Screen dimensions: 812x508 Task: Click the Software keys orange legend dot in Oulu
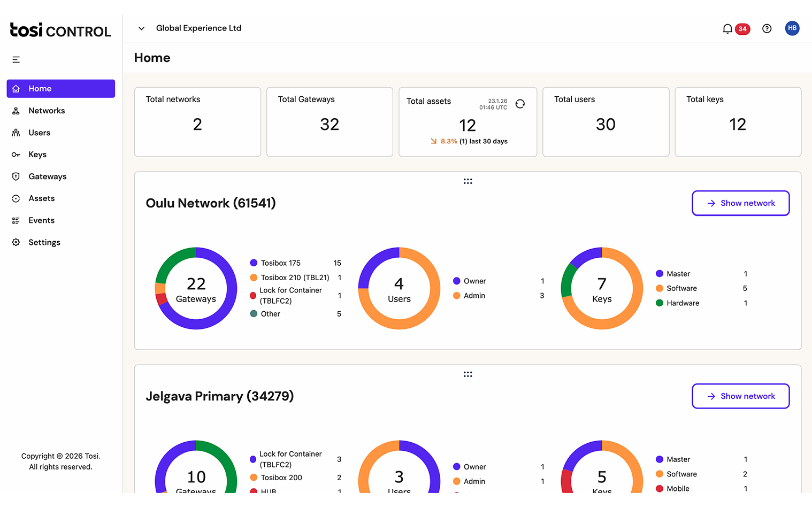pyautogui.click(x=660, y=288)
